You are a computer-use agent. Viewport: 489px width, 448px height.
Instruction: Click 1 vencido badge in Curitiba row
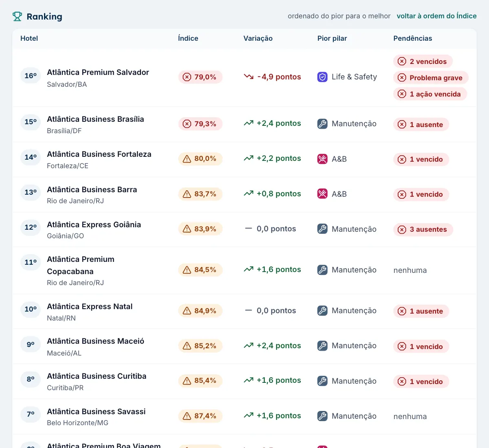point(421,382)
